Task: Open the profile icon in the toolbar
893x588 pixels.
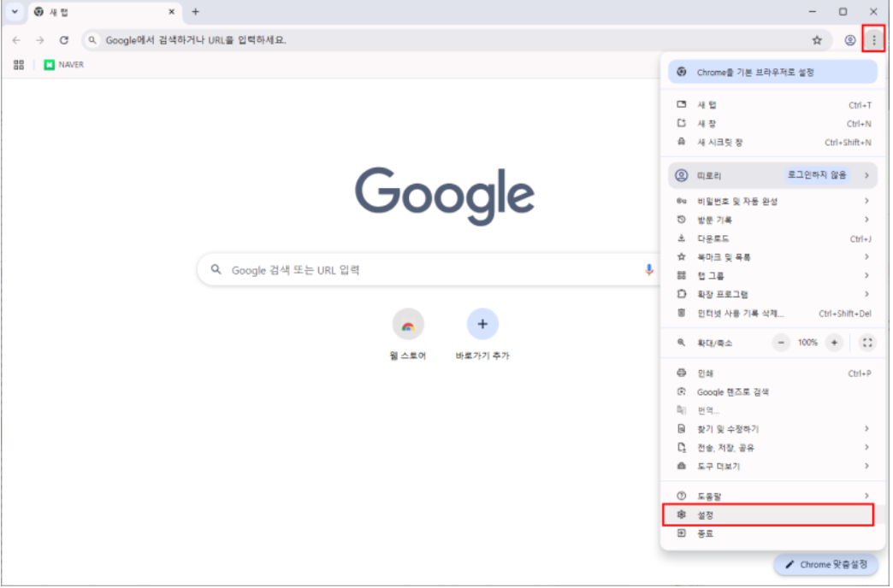Action: coord(849,40)
